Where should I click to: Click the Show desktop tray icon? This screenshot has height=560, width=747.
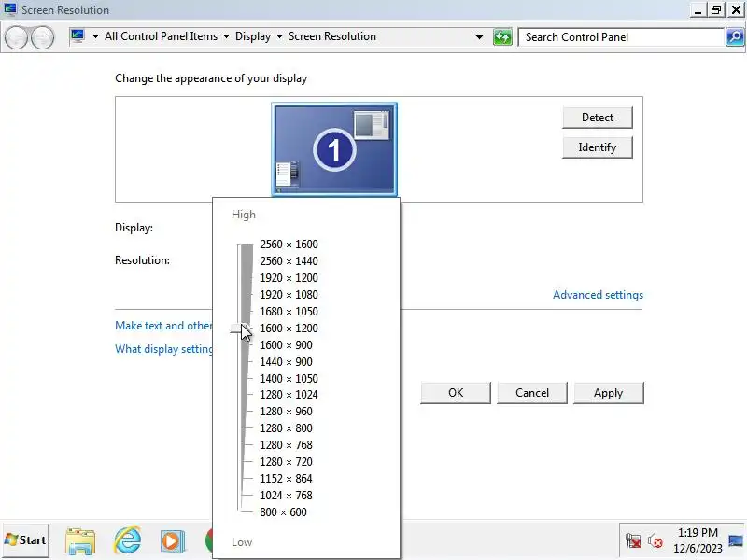pos(736,540)
